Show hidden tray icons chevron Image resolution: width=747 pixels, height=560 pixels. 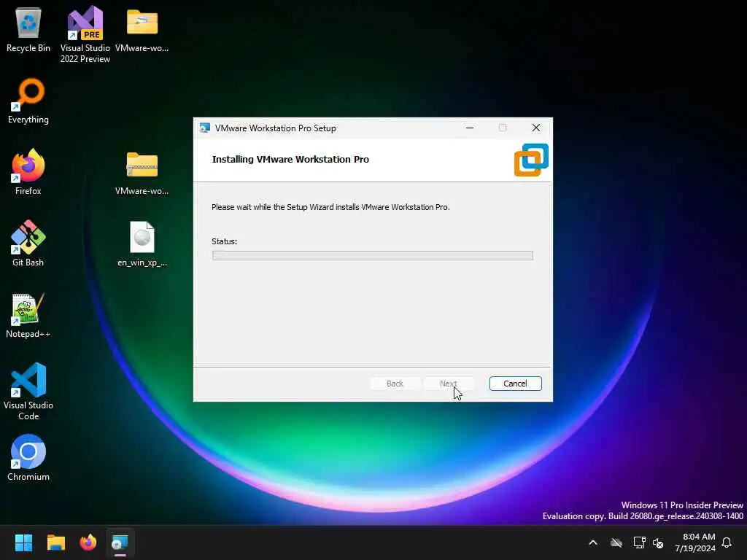point(593,542)
